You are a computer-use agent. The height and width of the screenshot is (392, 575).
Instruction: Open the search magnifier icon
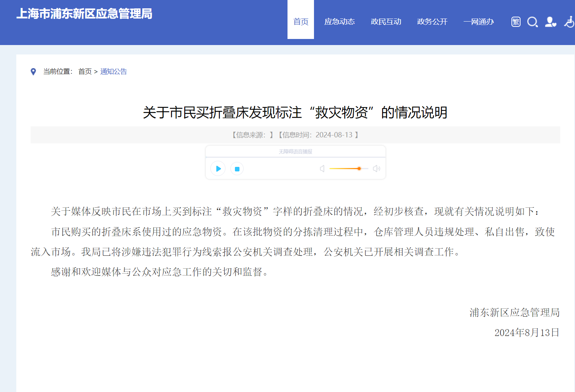pos(532,22)
